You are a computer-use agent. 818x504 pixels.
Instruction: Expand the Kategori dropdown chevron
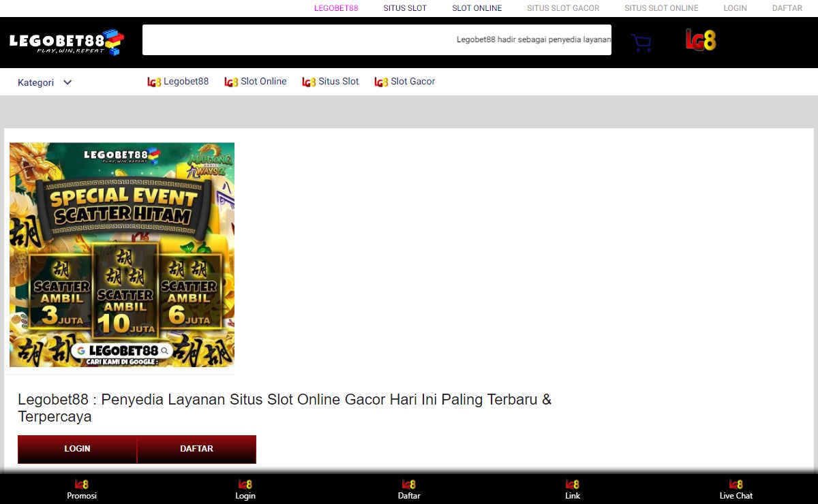(67, 82)
